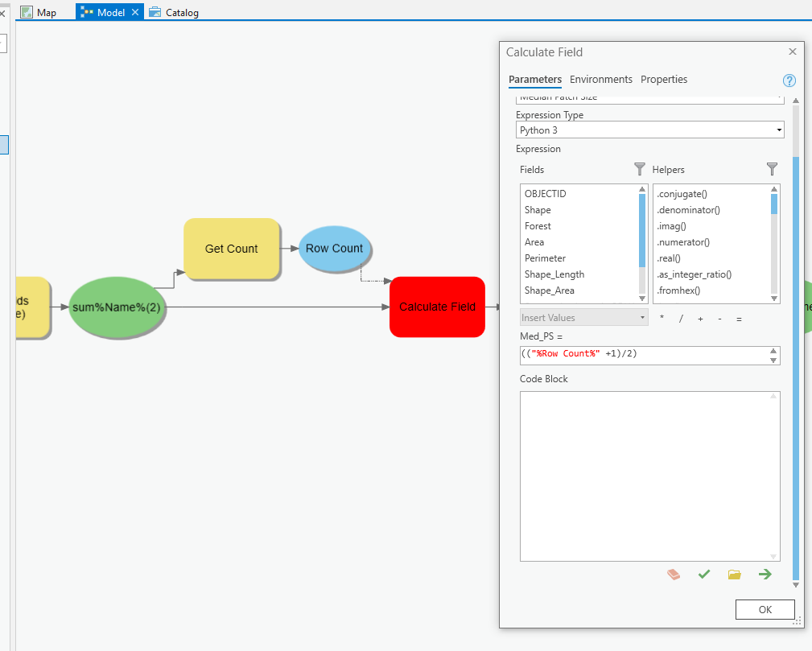Select the sum%Name%(2) data element

pyautogui.click(x=117, y=307)
